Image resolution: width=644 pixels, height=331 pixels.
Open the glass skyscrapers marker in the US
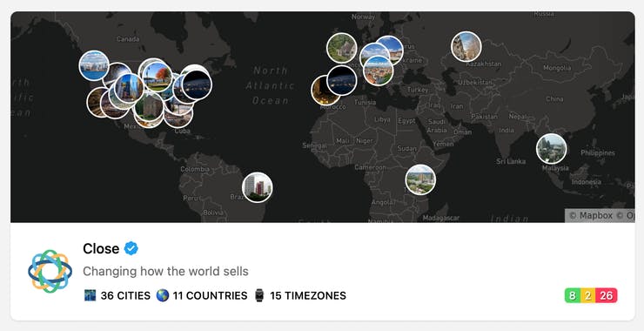click(129, 88)
